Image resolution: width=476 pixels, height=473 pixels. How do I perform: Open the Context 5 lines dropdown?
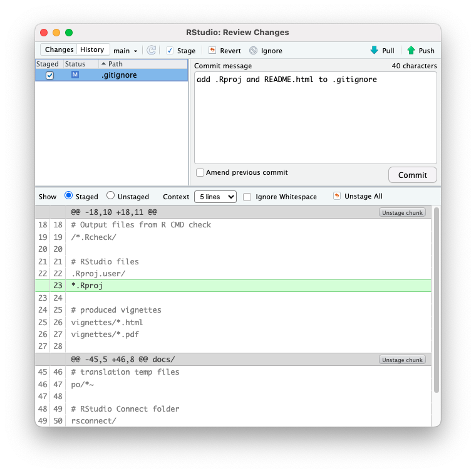[x=215, y=197]
